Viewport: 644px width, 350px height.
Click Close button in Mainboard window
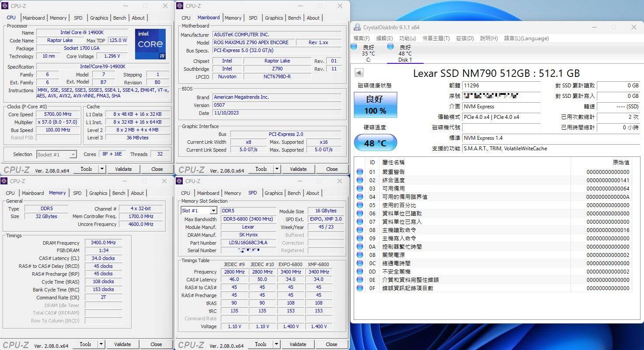[332, 169]
